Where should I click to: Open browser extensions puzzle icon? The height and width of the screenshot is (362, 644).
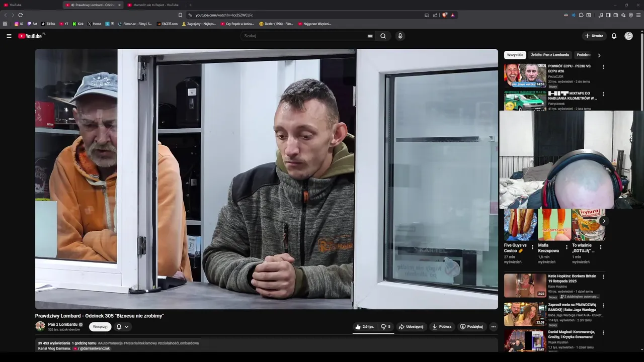[x=581, y=15]
